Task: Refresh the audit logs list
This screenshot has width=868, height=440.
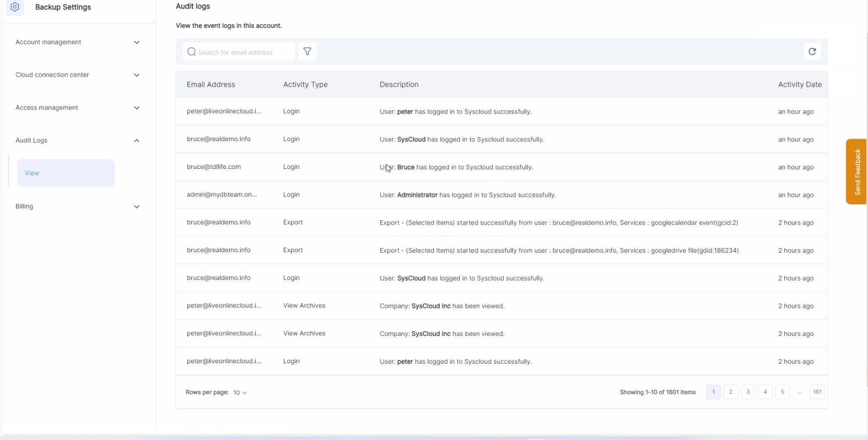Action: pyautogui.click(x=812, y=52)
